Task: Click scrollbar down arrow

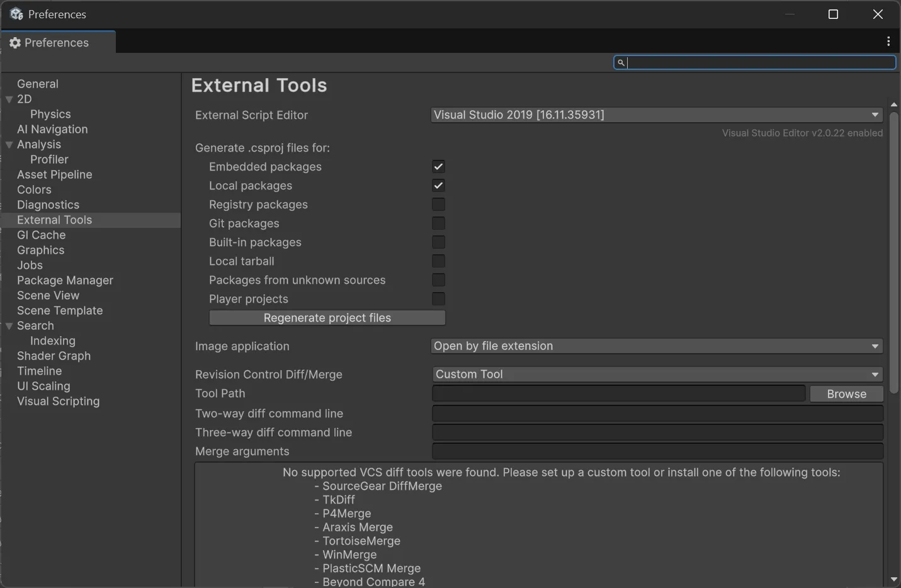Action: pos(894,579)
